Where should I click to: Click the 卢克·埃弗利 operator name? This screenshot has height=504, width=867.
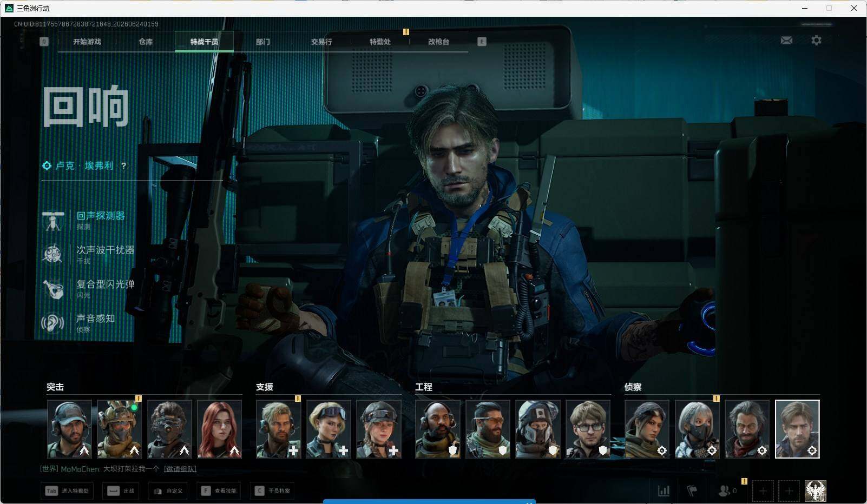point(84,166)
